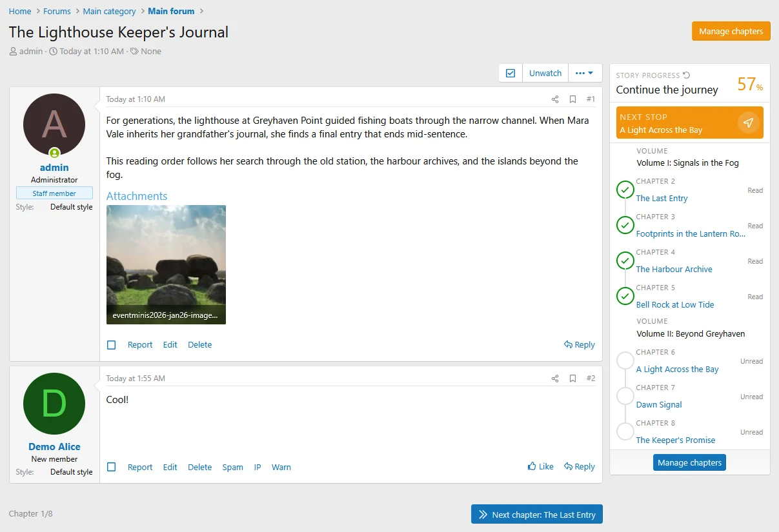Click the Story Progress reset icon
The image size is (779, 532).
tap(687, 75)
